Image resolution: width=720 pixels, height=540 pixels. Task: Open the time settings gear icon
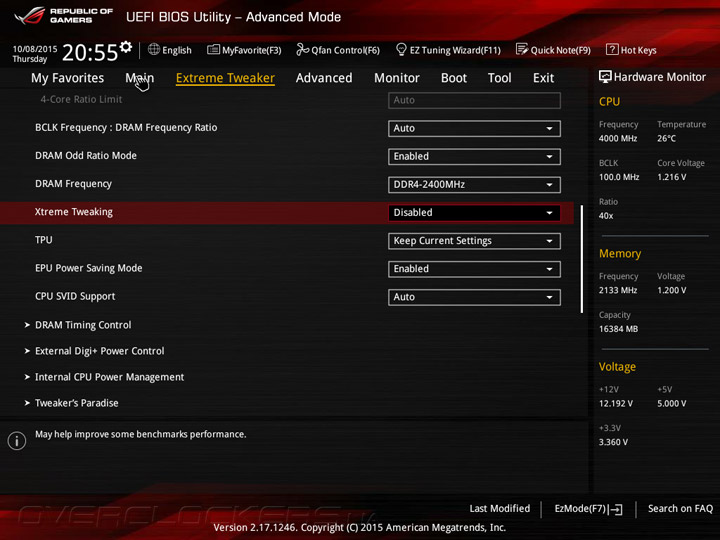[x=125, y=47]
